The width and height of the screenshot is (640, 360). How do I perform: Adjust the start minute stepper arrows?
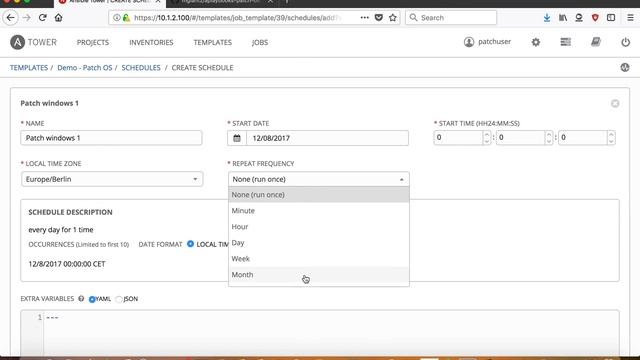pos(549,138)
